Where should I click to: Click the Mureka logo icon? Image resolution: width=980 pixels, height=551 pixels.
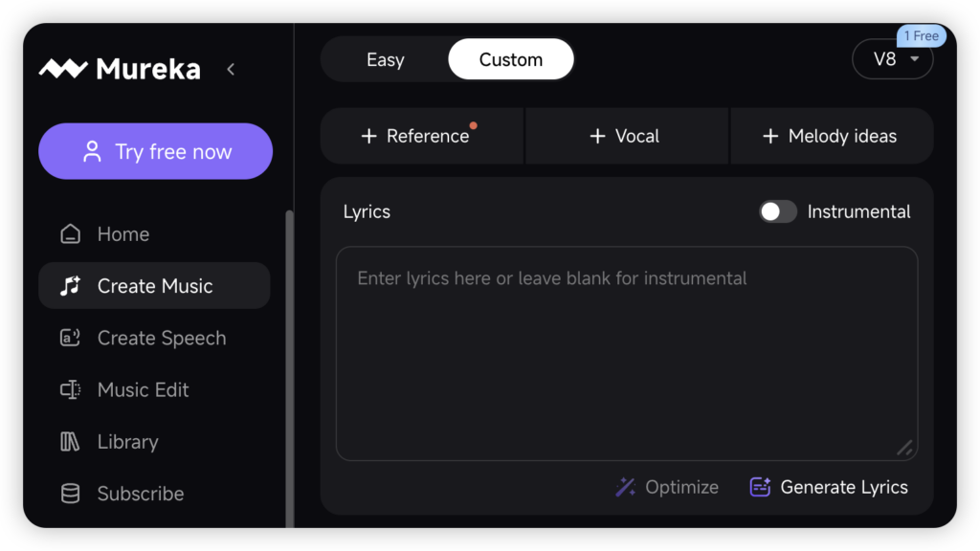[63, 69]
